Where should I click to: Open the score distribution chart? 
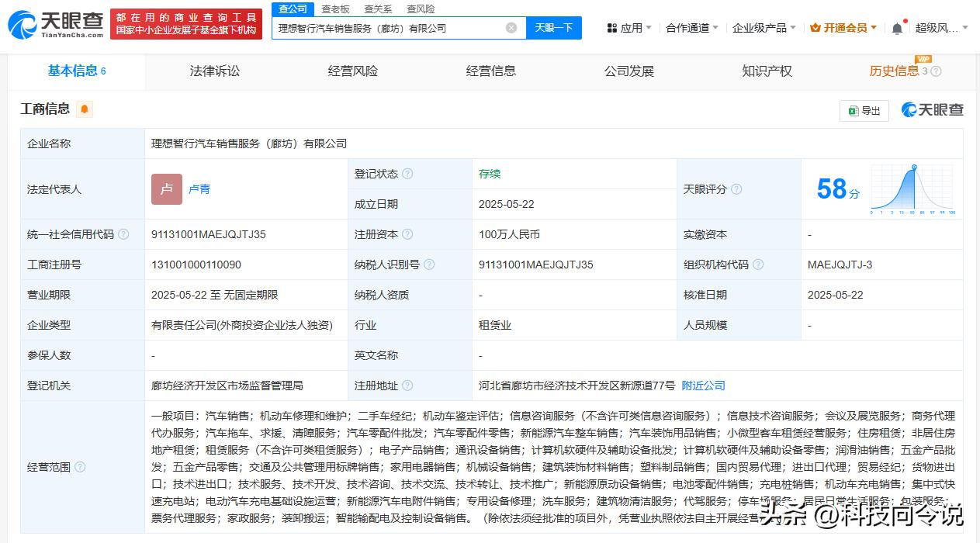click(912, 189)
